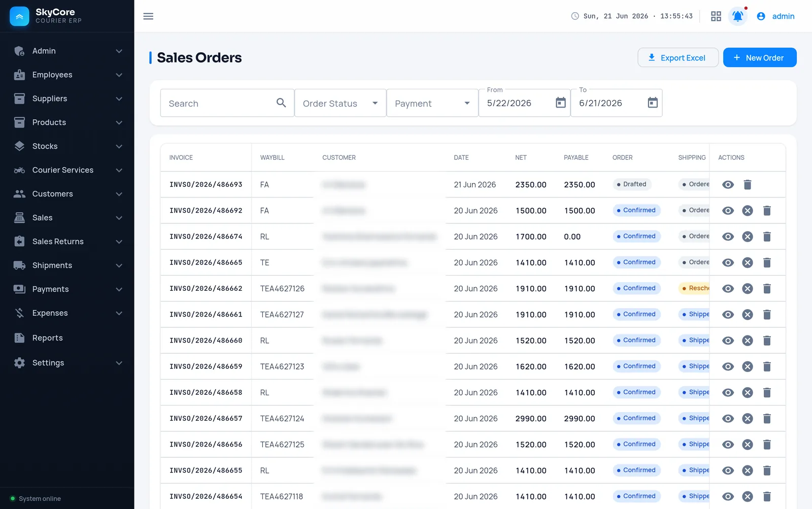Sort by the DATE column header
The height and width of the screenshot is (509, 812).
461,158
